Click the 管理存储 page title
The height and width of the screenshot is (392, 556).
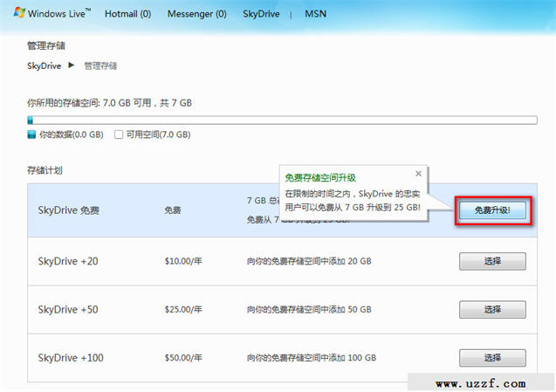pos(46,45)
